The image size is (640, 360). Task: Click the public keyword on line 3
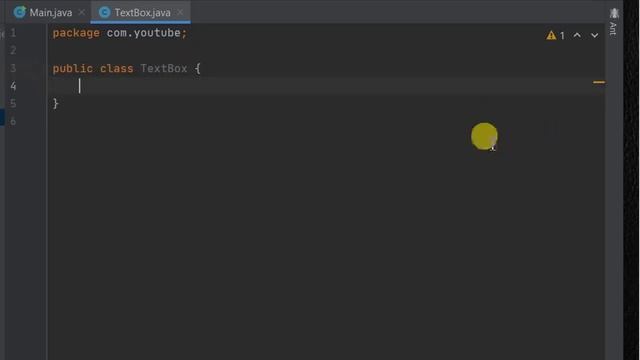[x=73, y=69]
